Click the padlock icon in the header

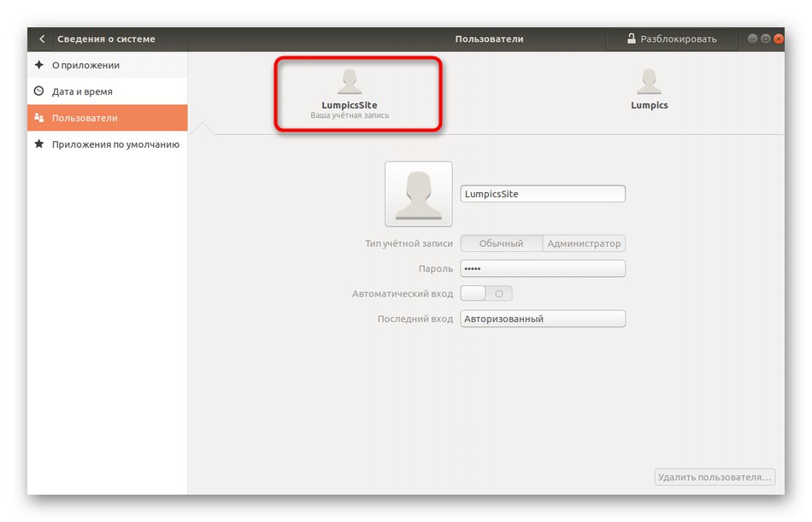[632, 38]
